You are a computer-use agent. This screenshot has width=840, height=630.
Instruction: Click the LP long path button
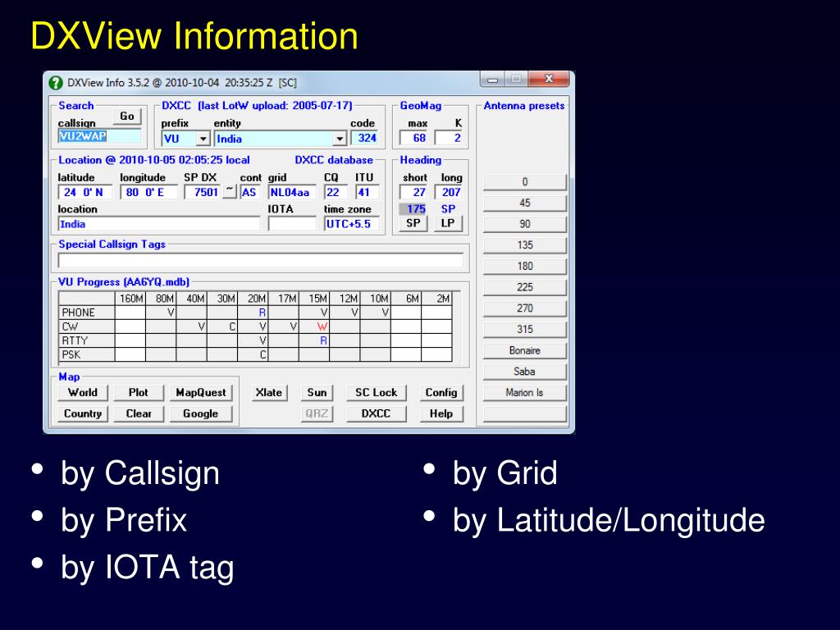[x=448, y=223]
